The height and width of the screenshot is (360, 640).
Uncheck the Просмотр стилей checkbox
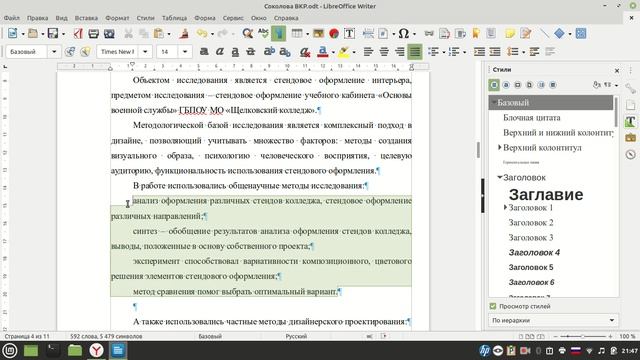493,306
